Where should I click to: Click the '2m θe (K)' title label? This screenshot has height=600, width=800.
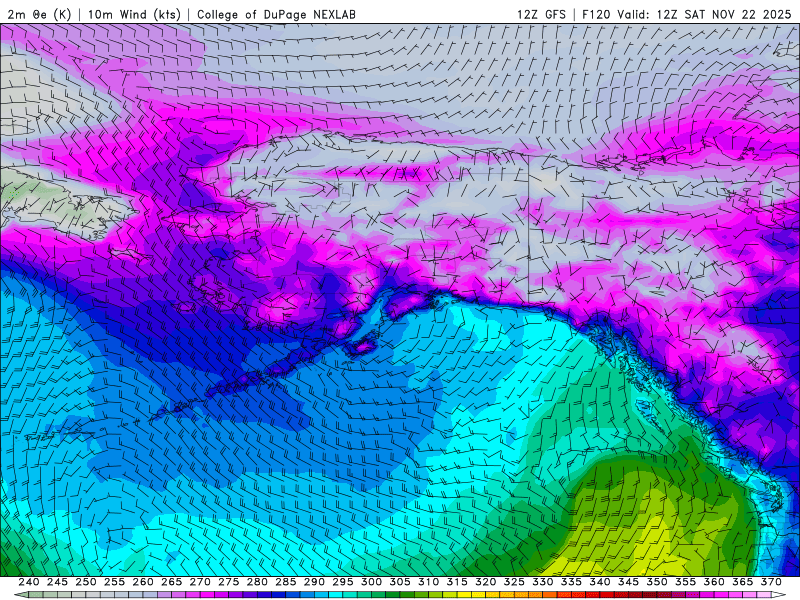point(39,15)
